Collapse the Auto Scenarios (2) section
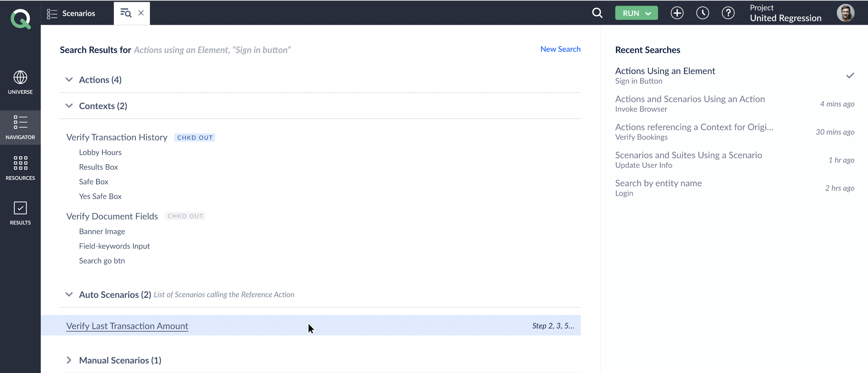This screenshot has width=868, height=373. coord(69,295)
